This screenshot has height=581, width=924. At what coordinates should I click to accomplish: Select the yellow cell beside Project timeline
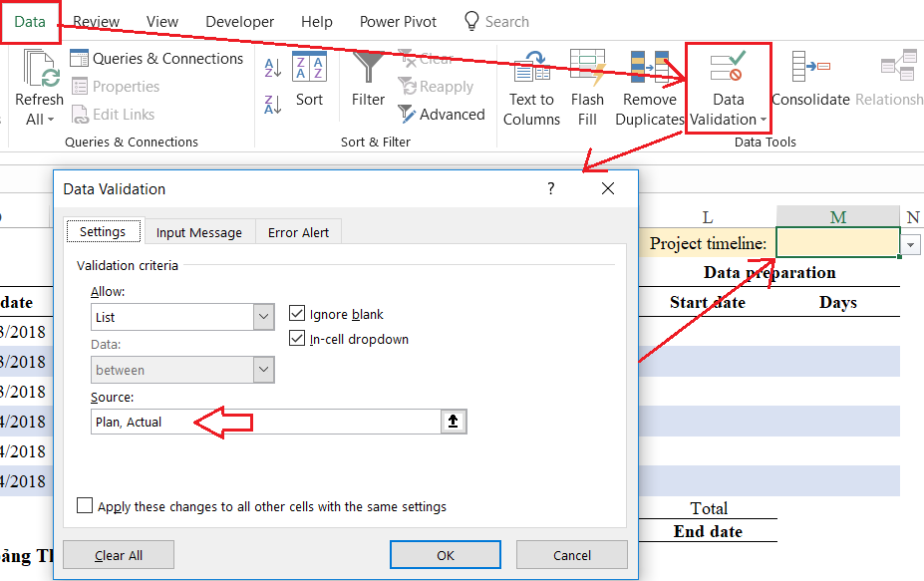click(x=838, y=243)
